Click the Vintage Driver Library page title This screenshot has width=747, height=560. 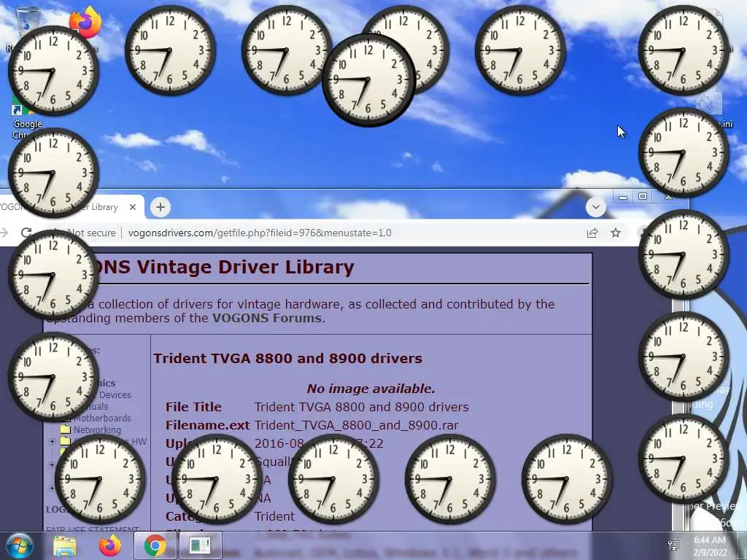pos(224,267)
